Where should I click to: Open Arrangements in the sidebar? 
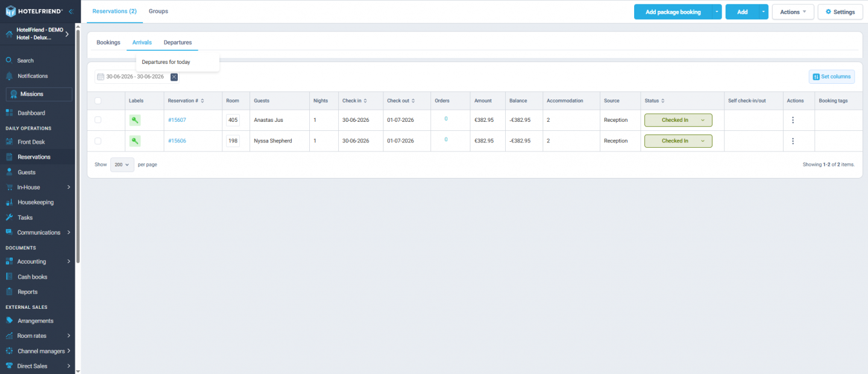click(x=36, y=321)
